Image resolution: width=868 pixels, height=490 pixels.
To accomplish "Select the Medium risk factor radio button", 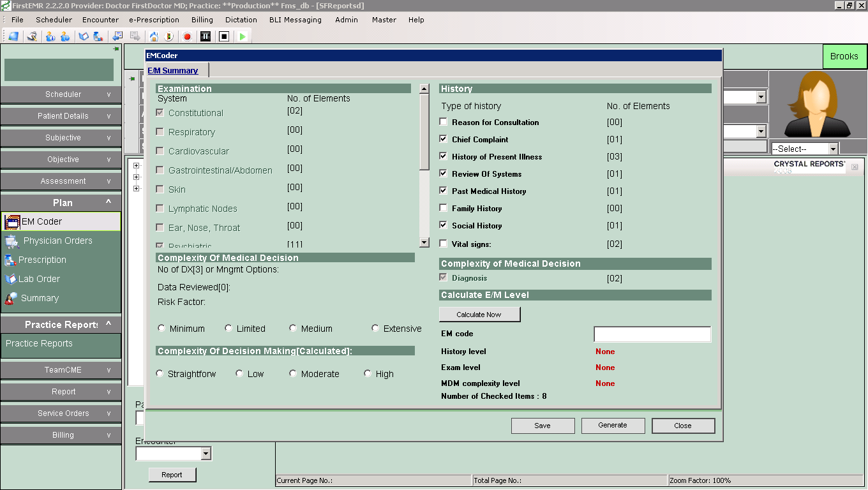I will coord(293,328).
